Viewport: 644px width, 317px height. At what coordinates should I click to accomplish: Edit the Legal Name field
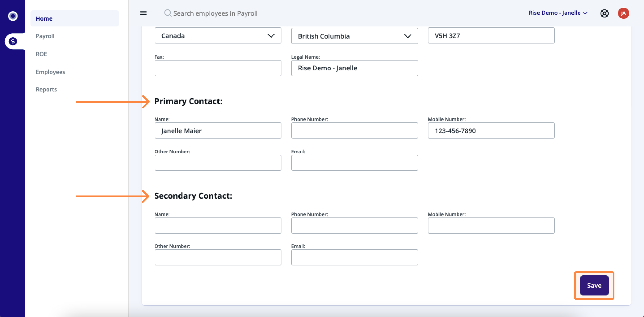point(354,68)
